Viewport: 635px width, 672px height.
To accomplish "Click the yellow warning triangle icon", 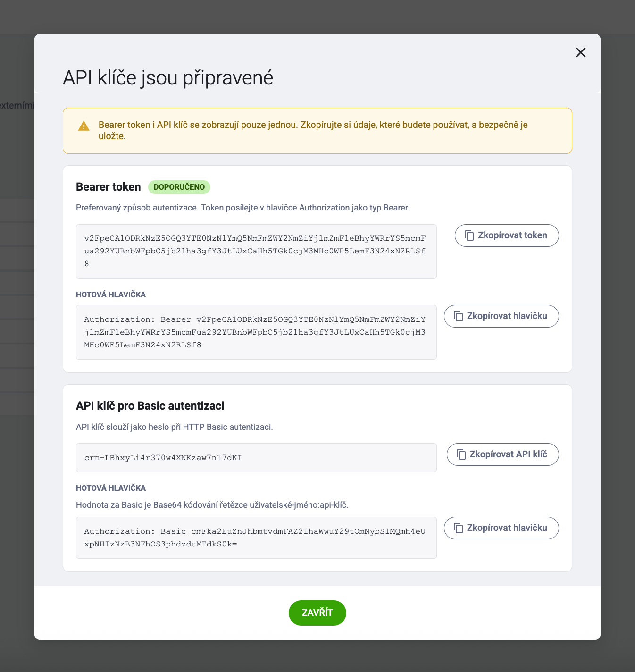I will pyautogui.click(x=84, y=126).
